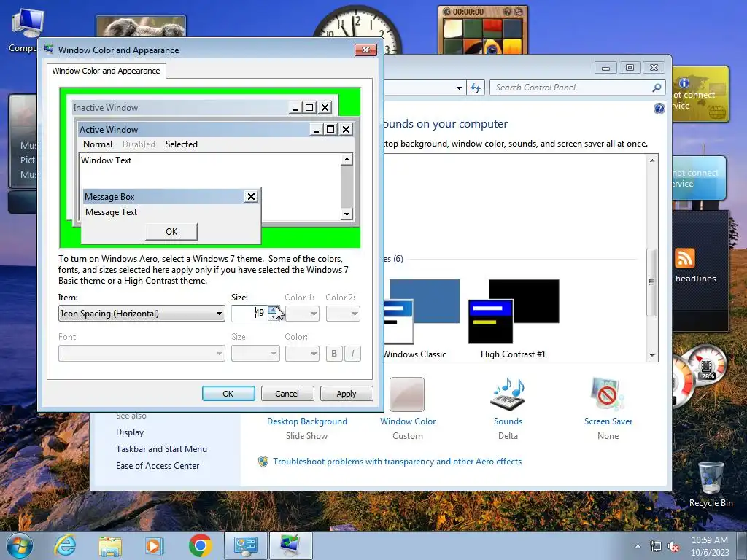Image resolution: width=747 pixels, height=560 pixels.
Task: Click the shield icon beside Troubleshoot link
Action: click(263, 462)
